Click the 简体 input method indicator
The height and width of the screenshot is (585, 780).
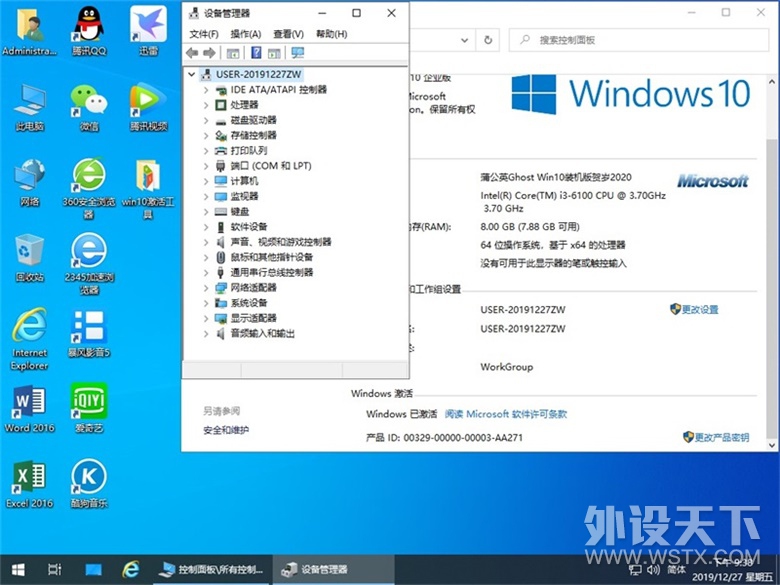pos(676,570)
